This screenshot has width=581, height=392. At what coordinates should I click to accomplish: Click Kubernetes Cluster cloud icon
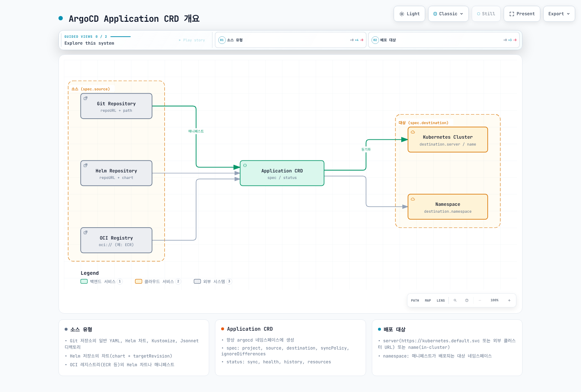[413, 132]
